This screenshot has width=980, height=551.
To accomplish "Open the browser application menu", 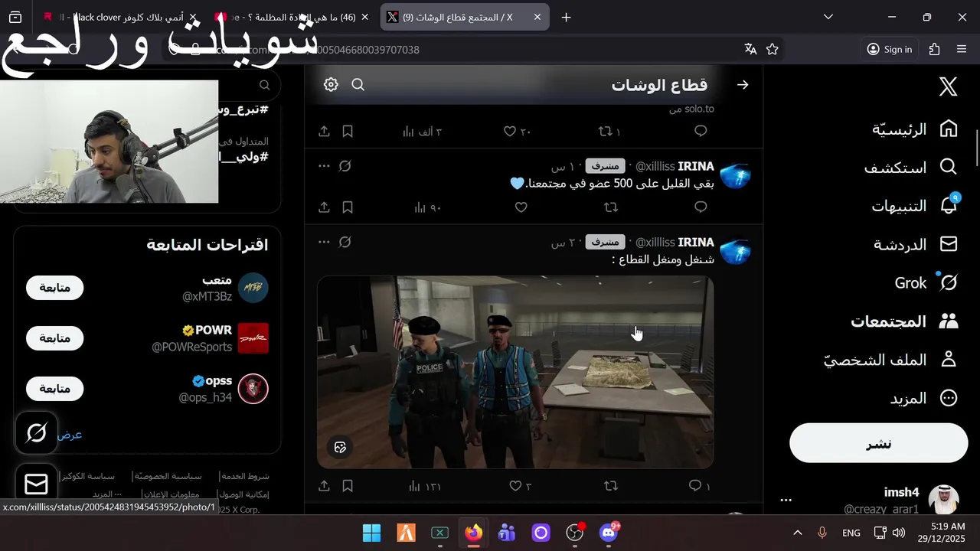I will pyautogui.click(x=962, y=49).
